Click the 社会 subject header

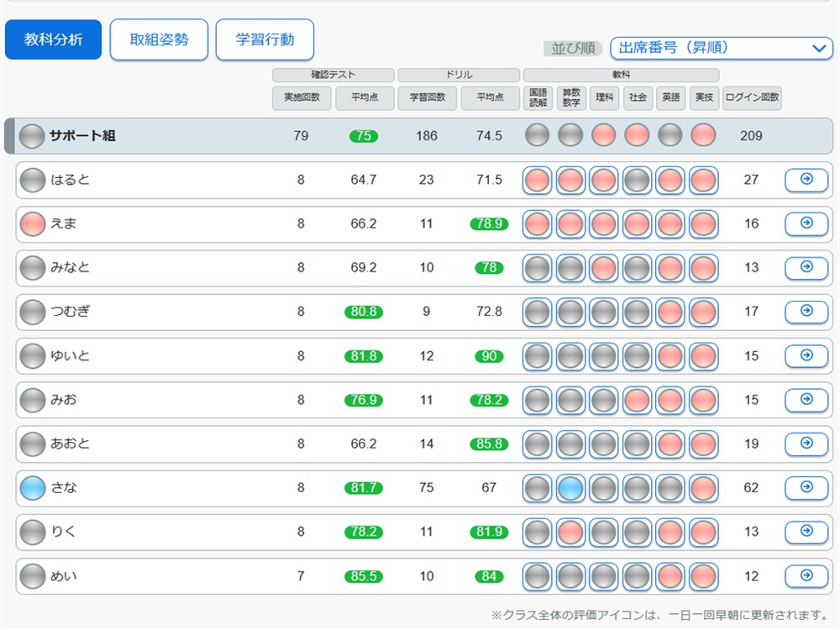click(638, 97)
